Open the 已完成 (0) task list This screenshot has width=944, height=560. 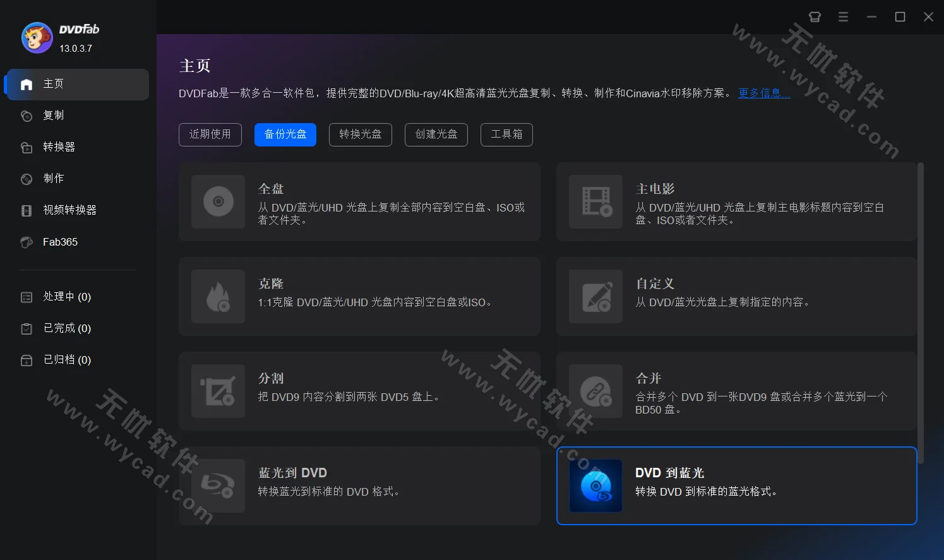[66, 328]
